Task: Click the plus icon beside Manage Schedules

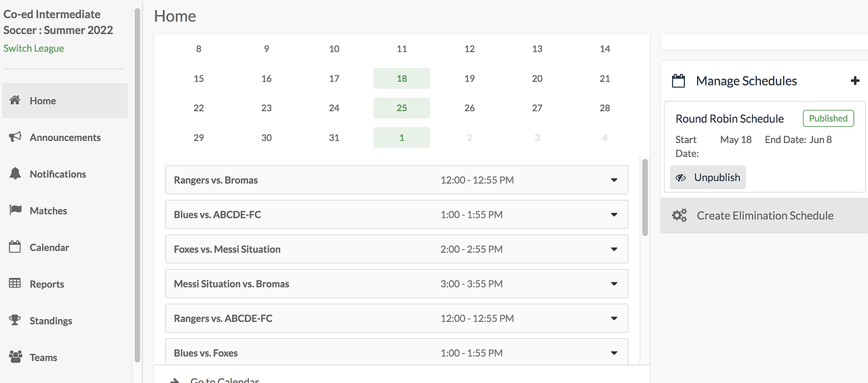Action: (x=854, y=81)
